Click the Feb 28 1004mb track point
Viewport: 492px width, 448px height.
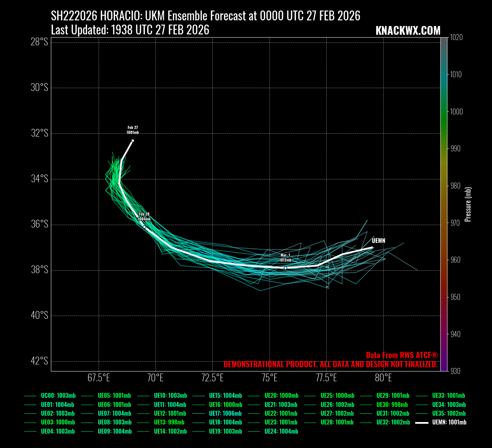click(x=144, y=227)
